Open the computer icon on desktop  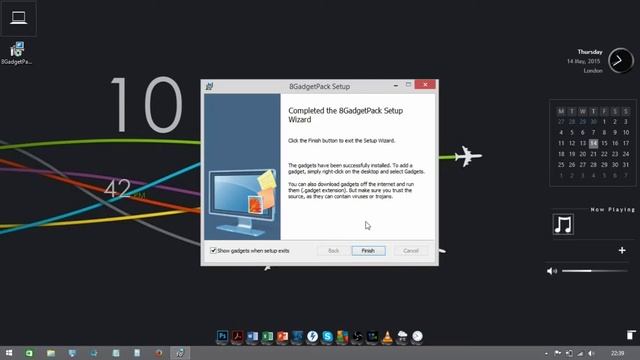click(x=18, y=18)
